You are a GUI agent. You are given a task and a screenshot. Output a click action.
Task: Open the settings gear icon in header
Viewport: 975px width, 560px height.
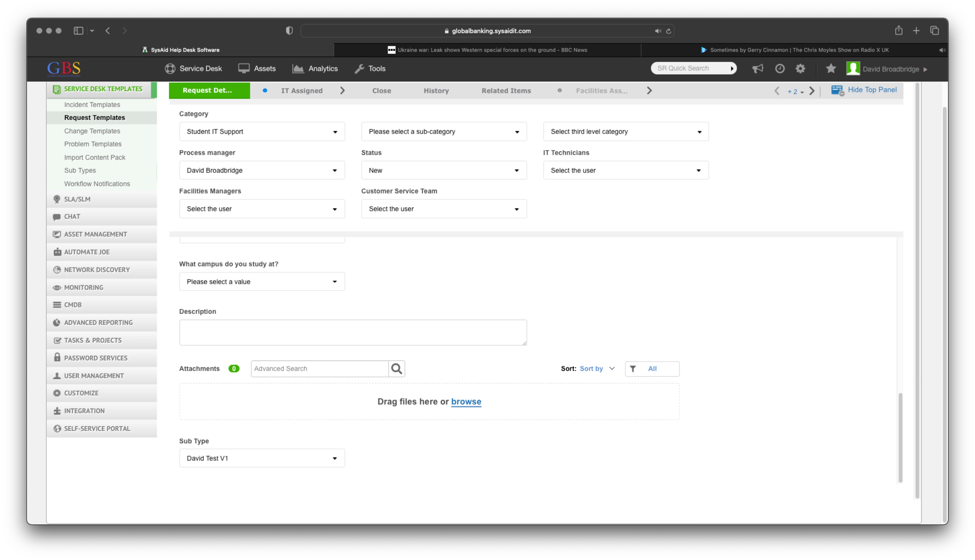pyautogui.click(x=800, y=68)
